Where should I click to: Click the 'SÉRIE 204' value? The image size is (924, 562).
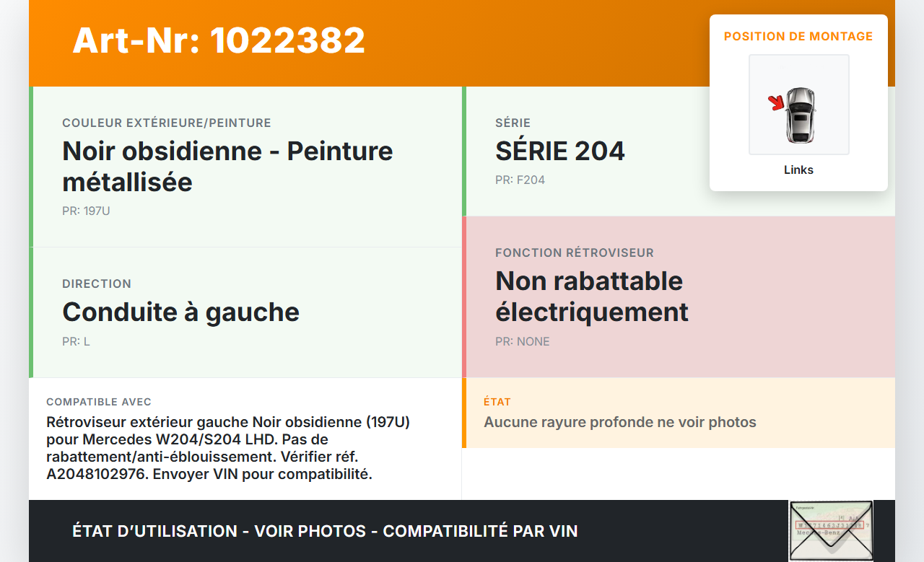pyautogui.click(x=559, y=151)
